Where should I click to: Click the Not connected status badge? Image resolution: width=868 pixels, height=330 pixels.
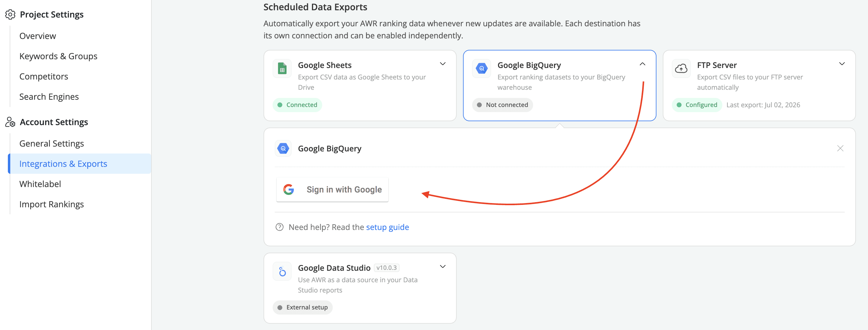pos(503,105)
